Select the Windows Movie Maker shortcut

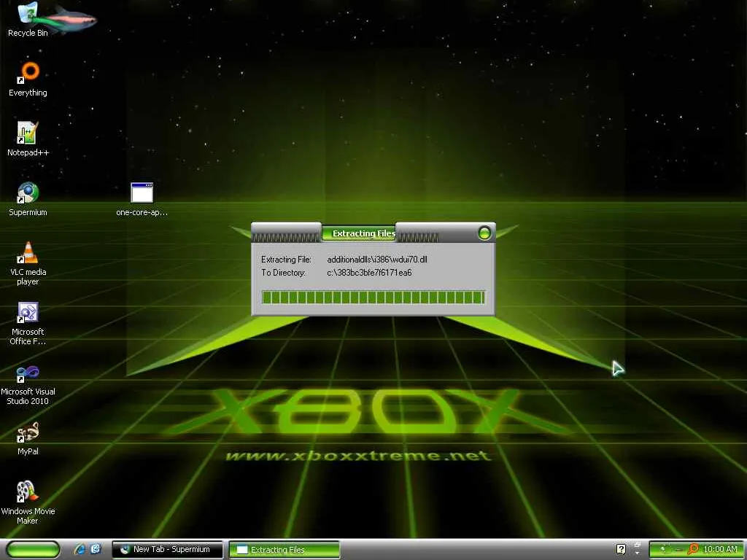(x=28, y=503)
